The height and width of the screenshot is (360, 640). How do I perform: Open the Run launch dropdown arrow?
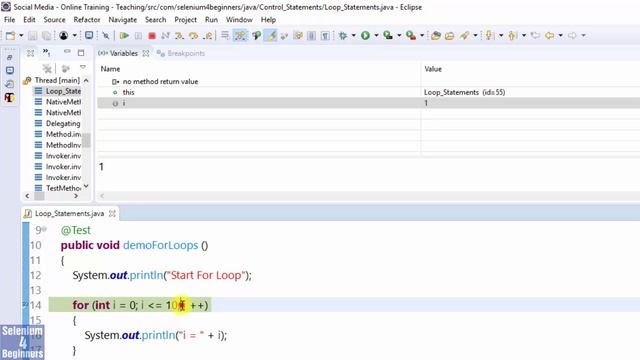pyautogui.click(x=376, y=36)
